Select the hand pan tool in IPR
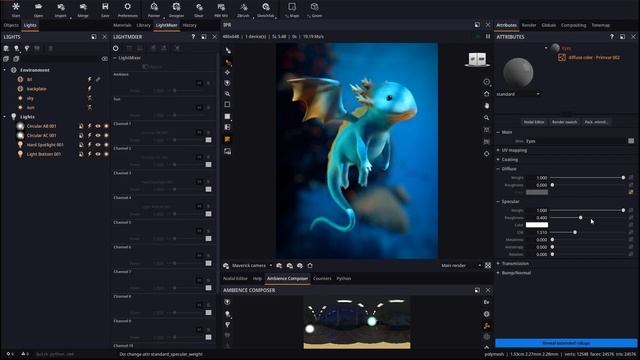 [487, 106]
